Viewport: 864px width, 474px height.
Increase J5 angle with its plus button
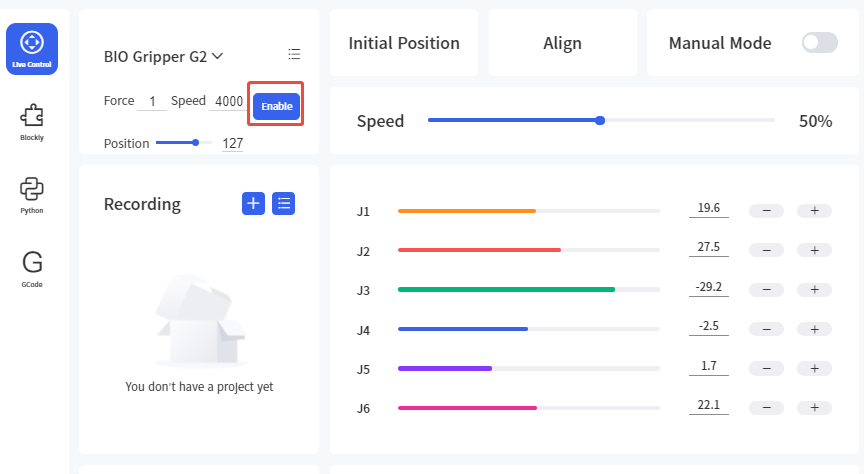(x=814, y=368)
